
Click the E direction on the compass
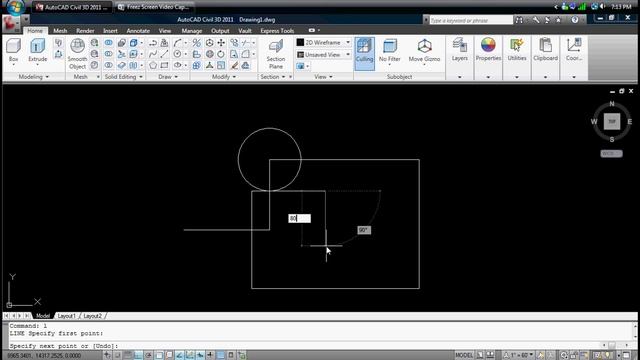pos(630,122)
